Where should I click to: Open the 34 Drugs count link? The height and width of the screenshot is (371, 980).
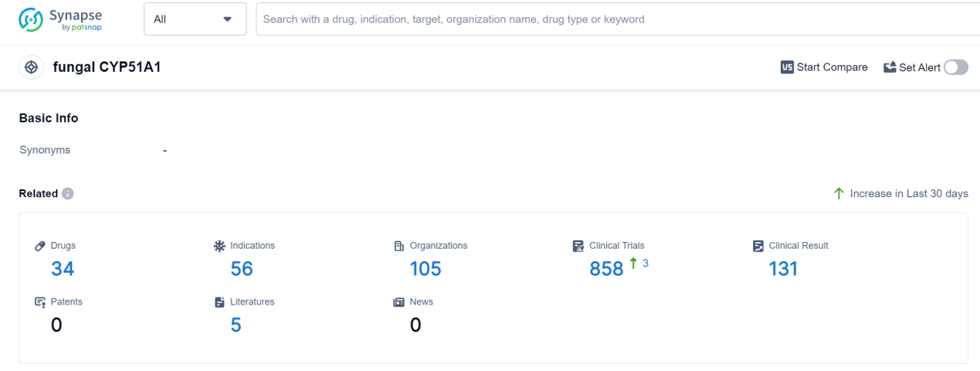pos(63,269)
